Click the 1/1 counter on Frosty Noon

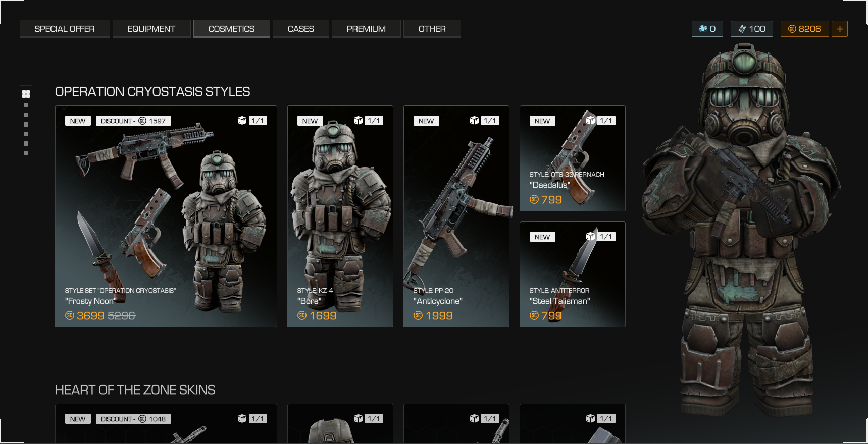258,121
